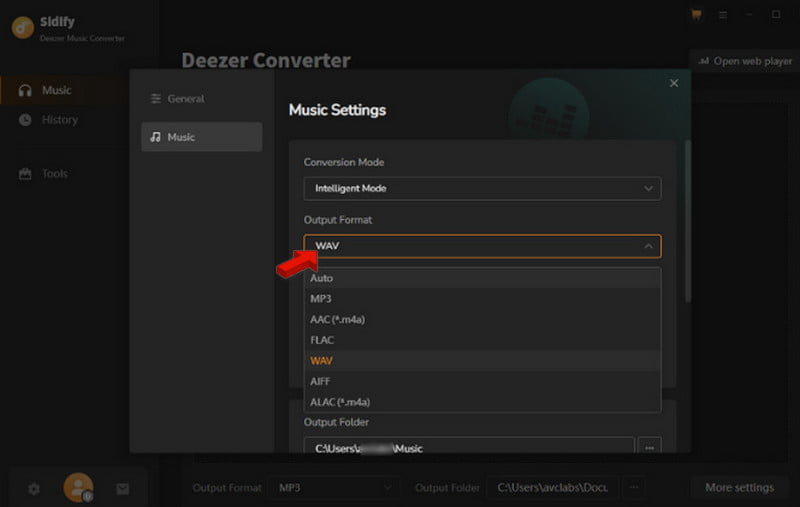Click the History clock icon
The image size is (800, 507).
click(25, 120)
